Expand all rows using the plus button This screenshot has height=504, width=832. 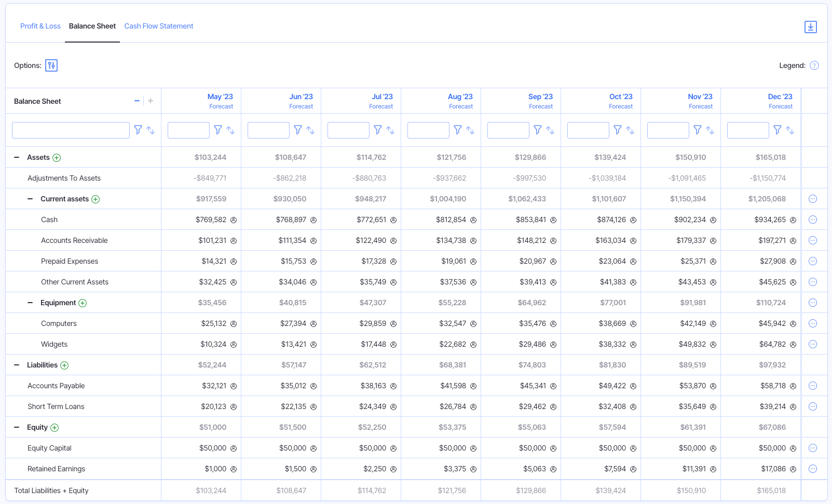(150, 100)
